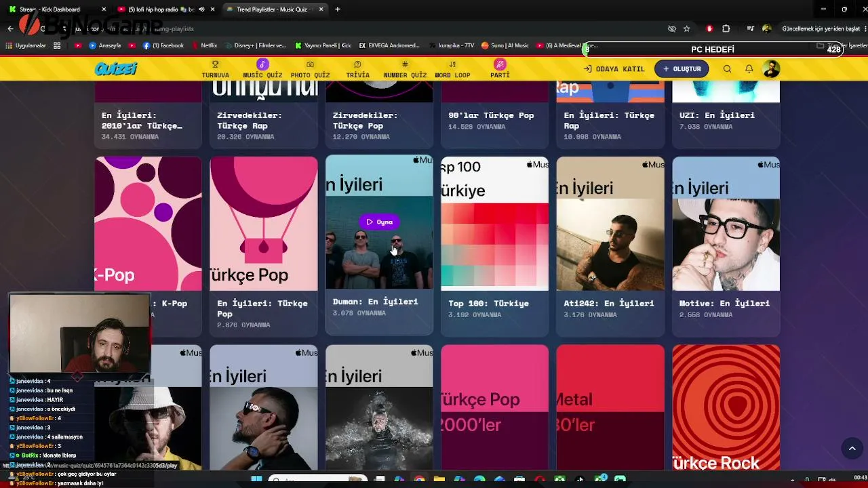Click the Quizei logo
This screenshot has width=868, height=488.
pyautogui.click(x=116, y=68)
